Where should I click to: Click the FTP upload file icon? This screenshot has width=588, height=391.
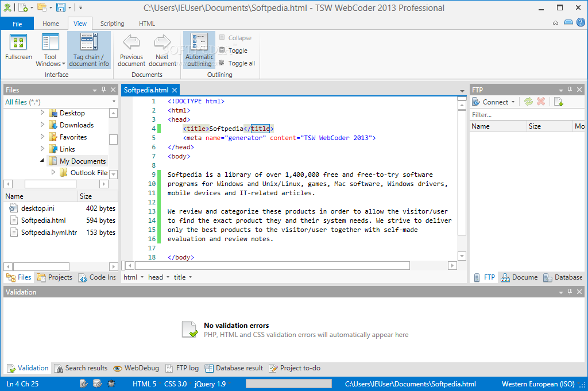pyautogui.click(x=559, y=102)
